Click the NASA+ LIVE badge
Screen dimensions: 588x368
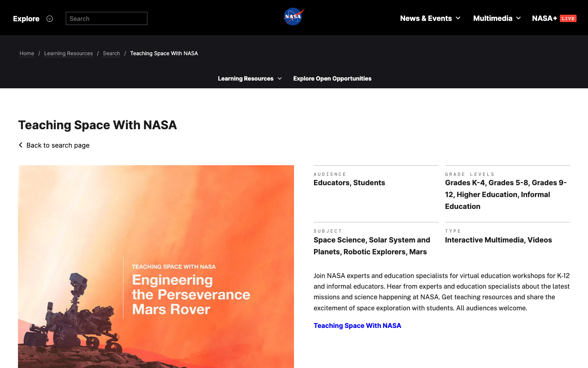(x=568, y=18)
